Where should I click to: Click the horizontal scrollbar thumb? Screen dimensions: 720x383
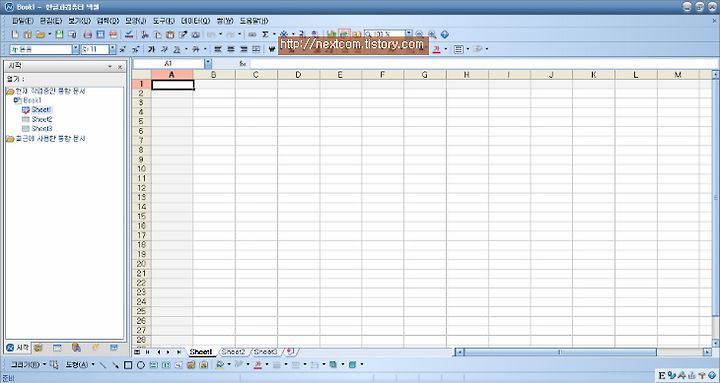[560, 352]
